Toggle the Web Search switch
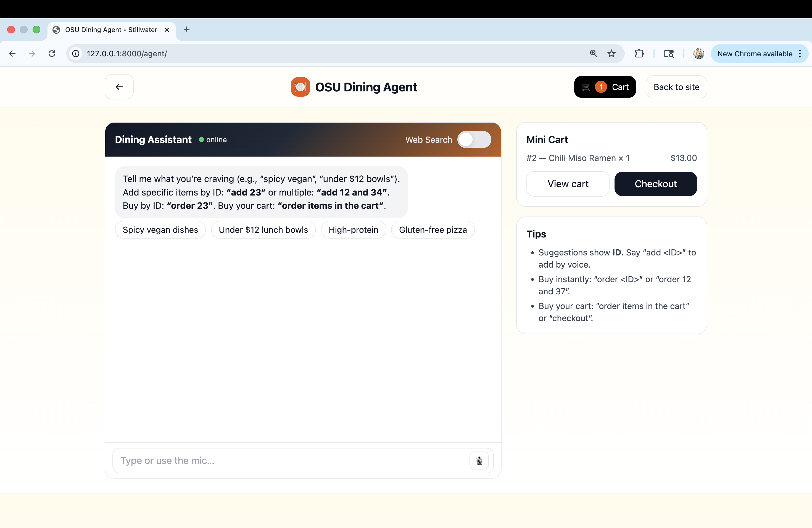812x528 pixels. pos(474,139)
